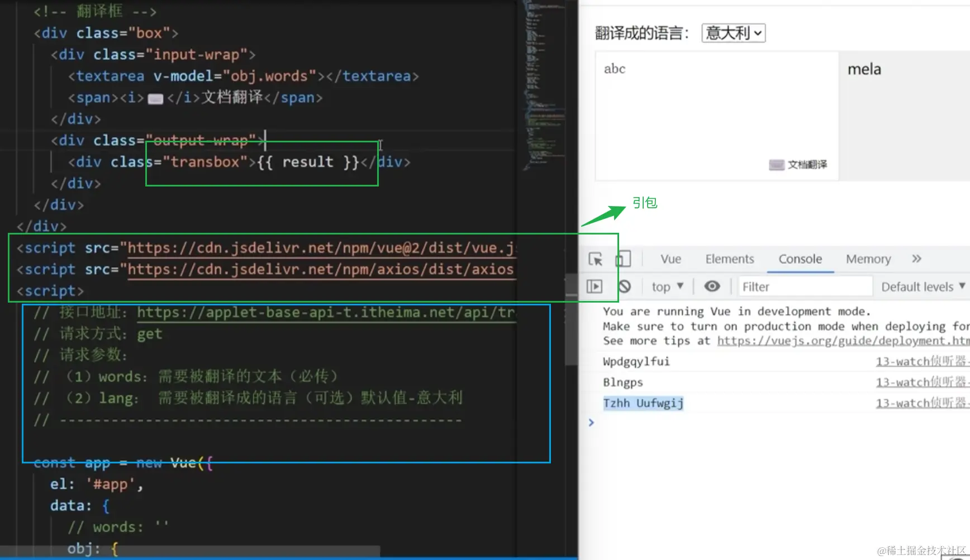970x560 pixels.
Task: Click the Tzhh Uufwgij console message
Action: click(643, 403)
